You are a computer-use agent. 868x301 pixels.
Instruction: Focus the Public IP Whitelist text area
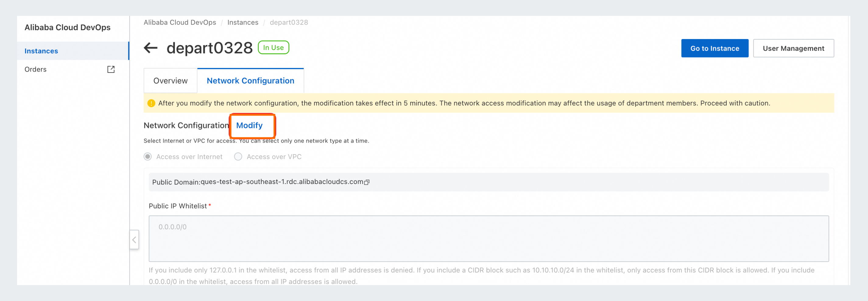(489, 239)
